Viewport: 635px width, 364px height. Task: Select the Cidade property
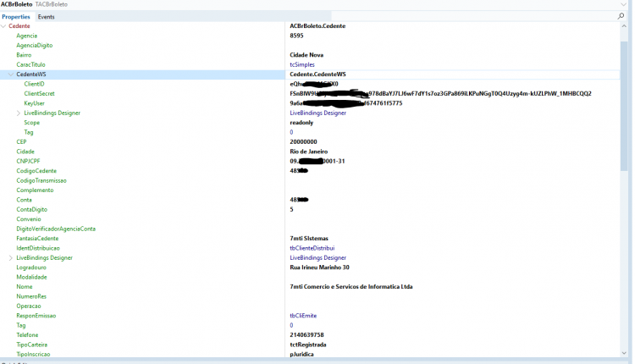tap(25, 152)
